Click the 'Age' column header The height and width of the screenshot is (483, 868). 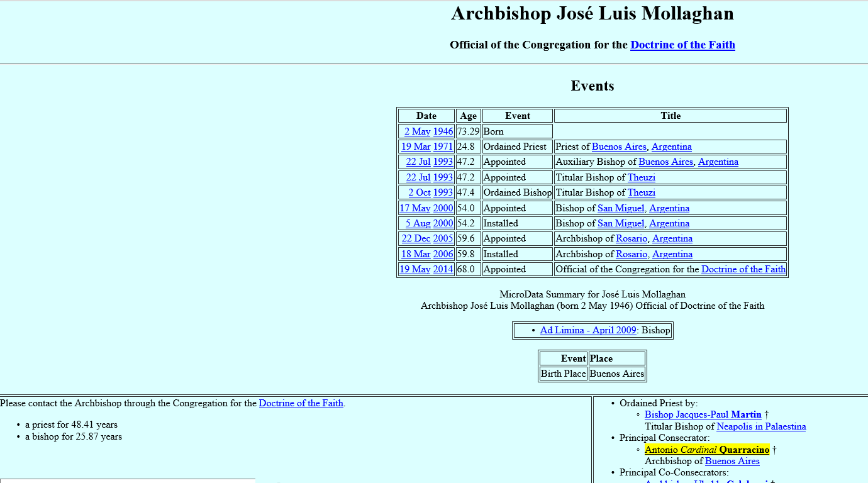click(469, 116)
